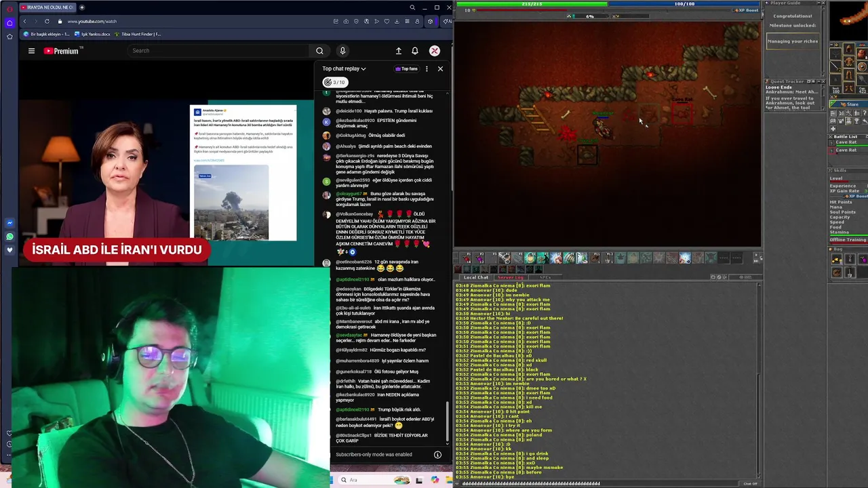Click the 3 / 10 chat goal chip
Screen dimensions: 868x488
point(335,82)
